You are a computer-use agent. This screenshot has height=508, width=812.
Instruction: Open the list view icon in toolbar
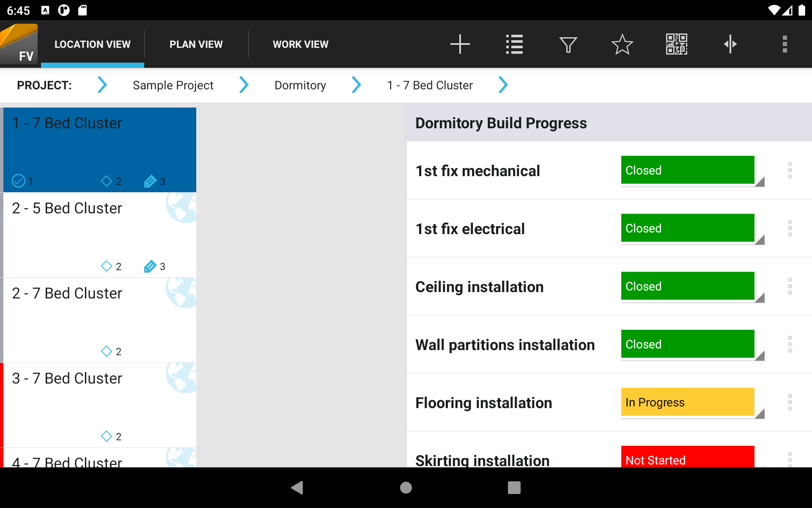tap(514, 44)
